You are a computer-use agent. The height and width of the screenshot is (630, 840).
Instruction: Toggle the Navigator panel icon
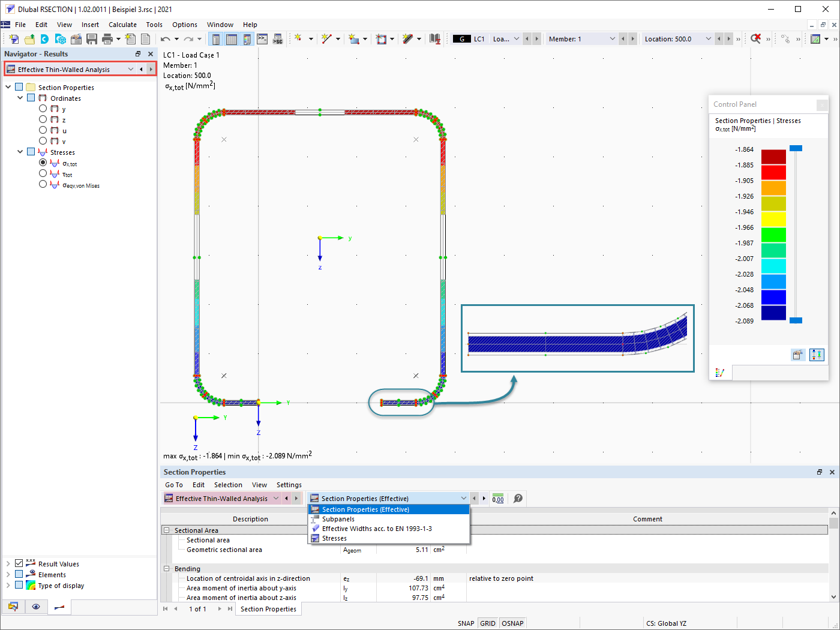coord(216,39)
